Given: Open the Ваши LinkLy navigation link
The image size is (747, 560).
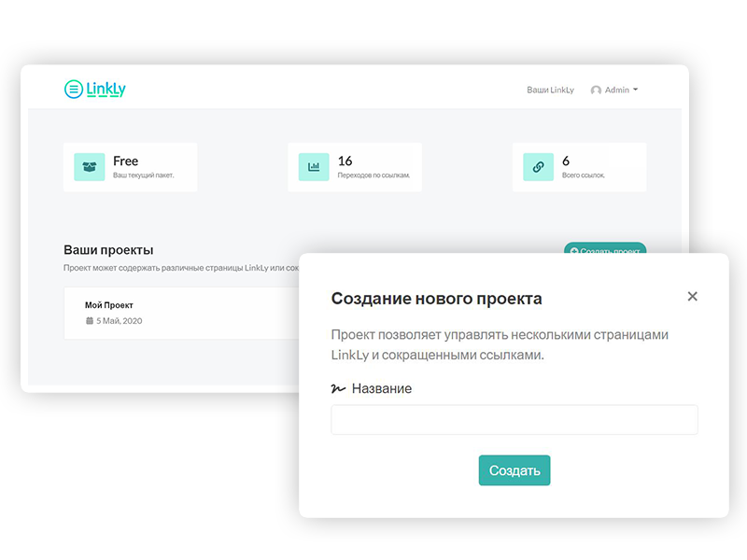Looking at the screenshot, I should [x=550, y=91].
